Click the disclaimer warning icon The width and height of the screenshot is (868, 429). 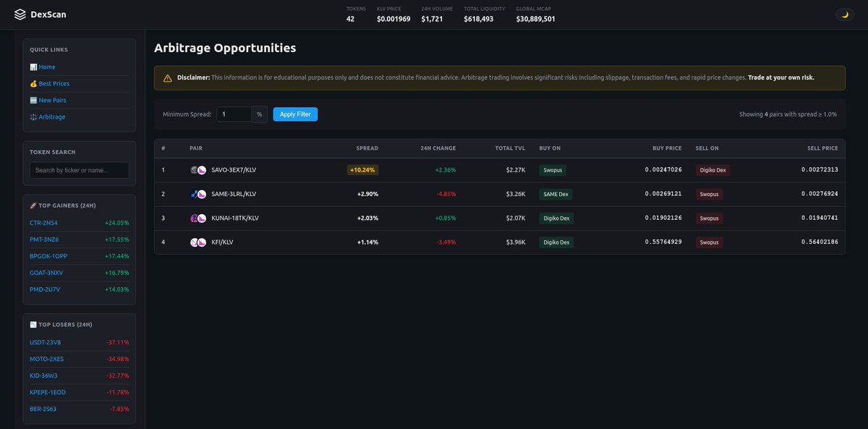pyautogui.click(x=168, y=78)
